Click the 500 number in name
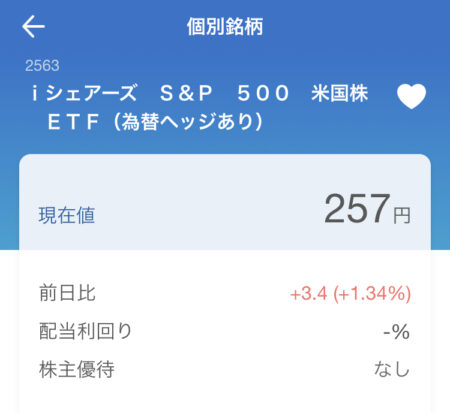This screenshot has width=450, height=413. pyautogui.click(x=263, y=93)
